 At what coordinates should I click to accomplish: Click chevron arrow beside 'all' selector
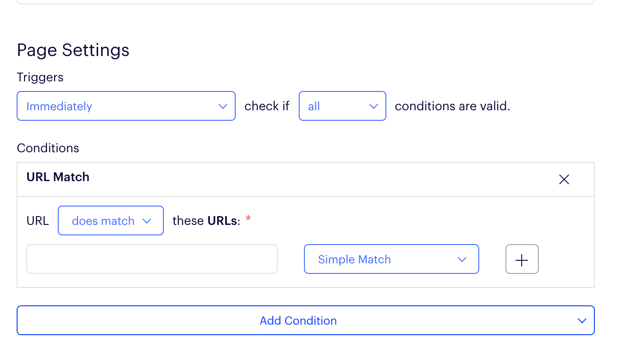click(373, 106)
